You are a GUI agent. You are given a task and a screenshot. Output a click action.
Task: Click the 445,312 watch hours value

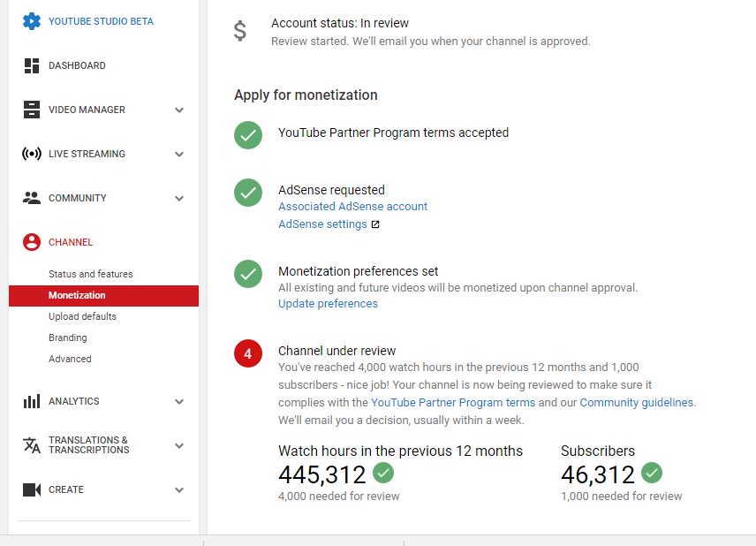pos(322,474)
